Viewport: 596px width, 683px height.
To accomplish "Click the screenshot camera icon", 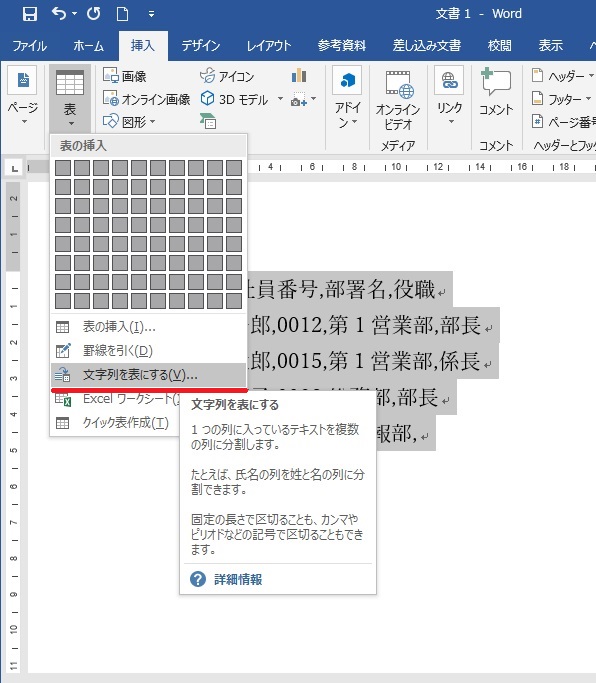I will click(299, 99).
